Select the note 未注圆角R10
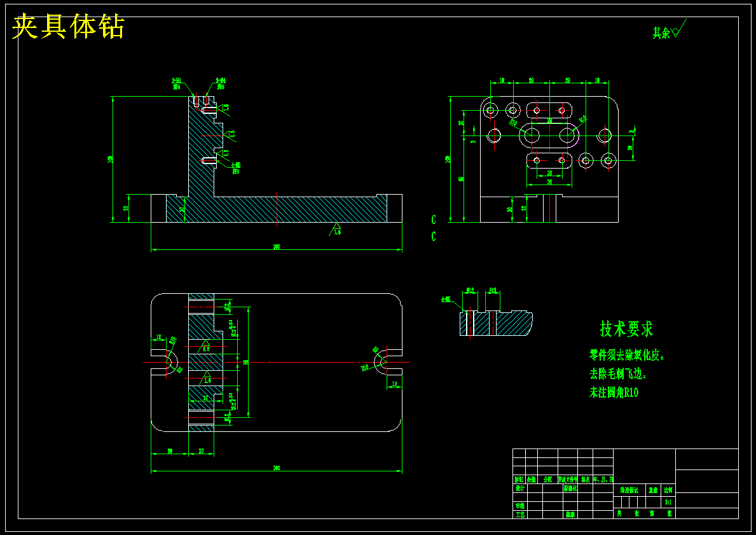 (x=614, y=393)
